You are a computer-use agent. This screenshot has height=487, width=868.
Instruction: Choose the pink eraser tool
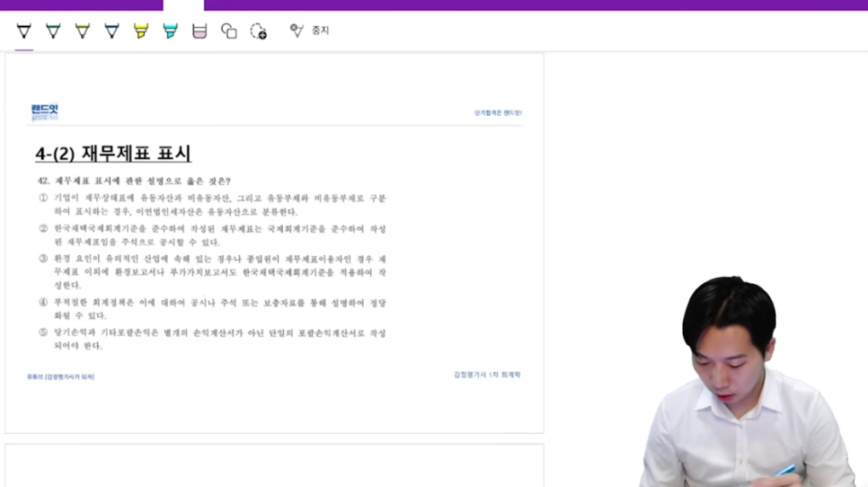(x=199, y=31)
